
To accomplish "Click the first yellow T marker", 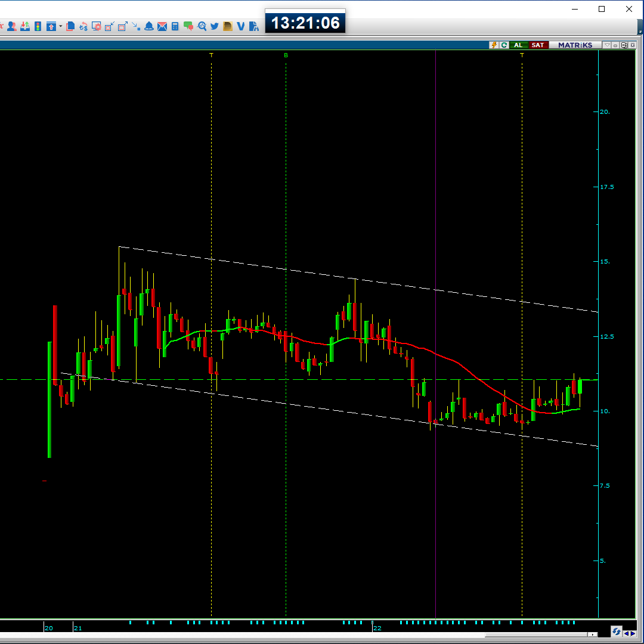I will pos(211,55).
